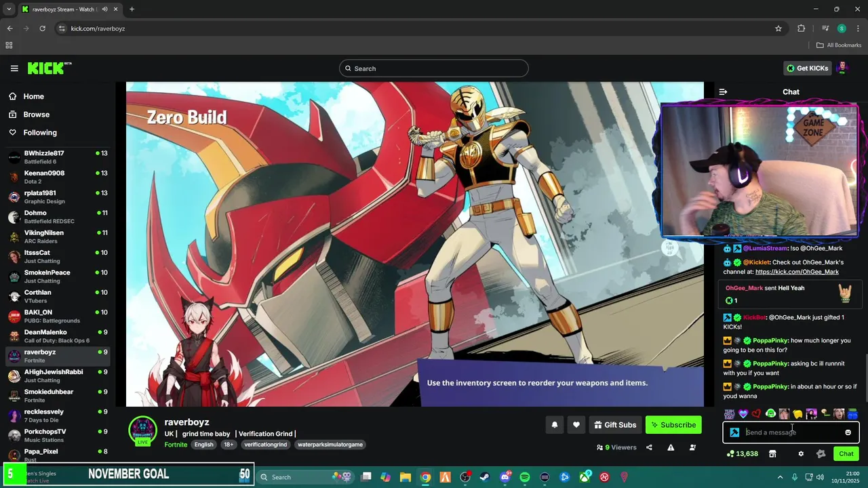868x488 pixels.
Task: Open the KICKs shop icon
Action: pyautogui.click(x=772, y=454)
